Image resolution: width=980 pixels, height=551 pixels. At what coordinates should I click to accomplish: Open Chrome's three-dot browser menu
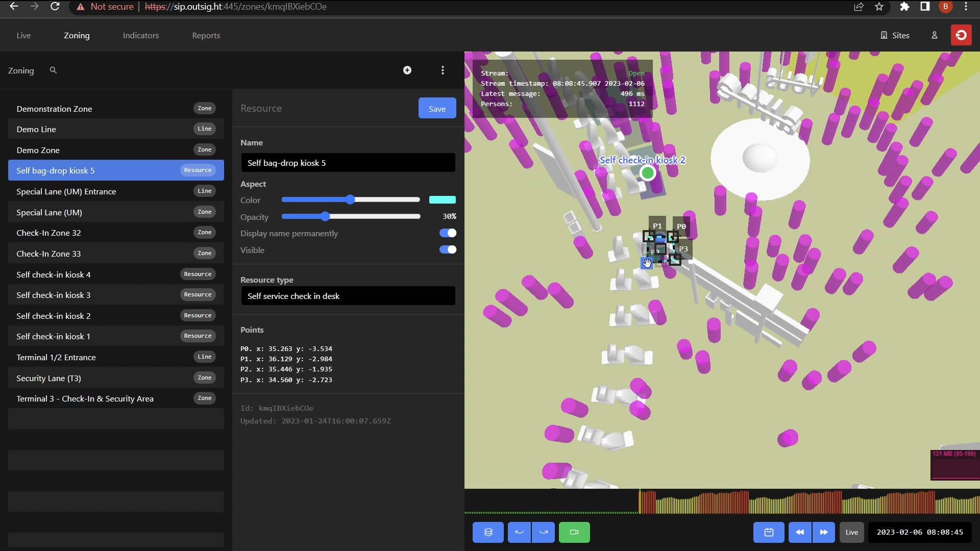click(966, 7)
